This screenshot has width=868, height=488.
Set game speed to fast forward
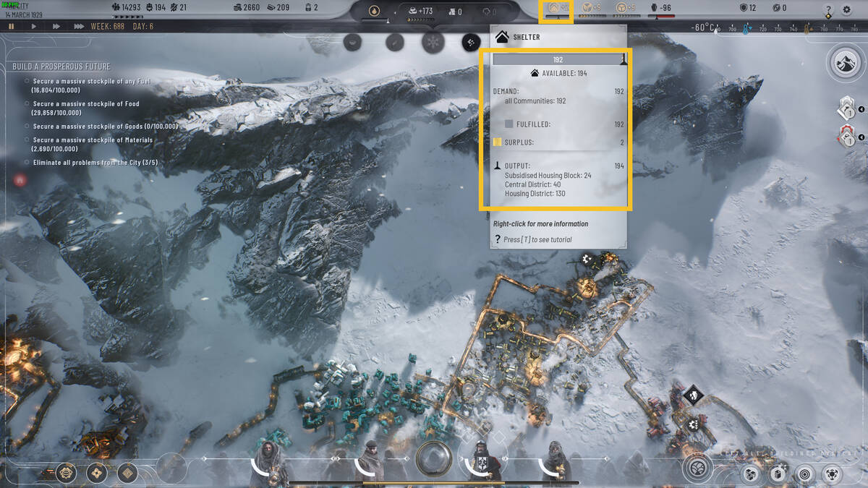[x=56, y=26]
